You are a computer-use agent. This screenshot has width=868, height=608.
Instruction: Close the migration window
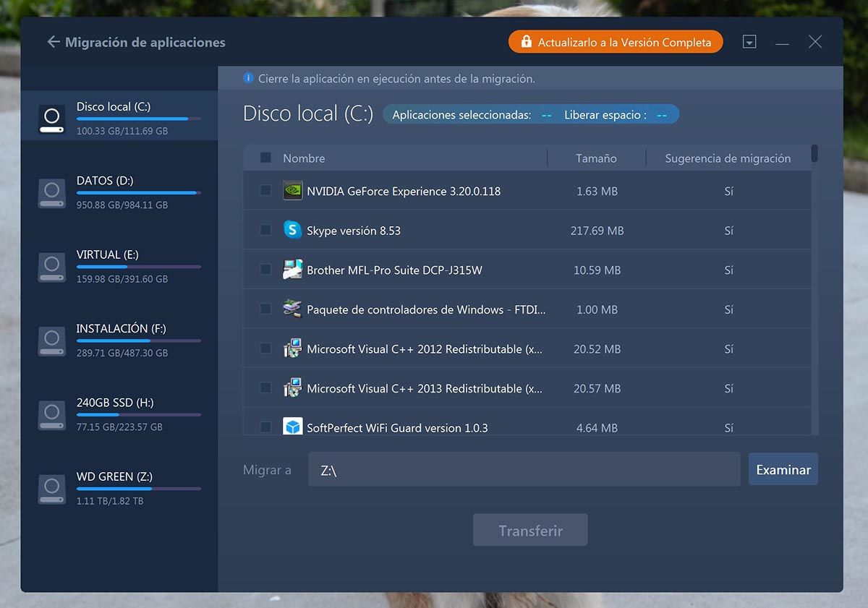[x=815, y=42]
